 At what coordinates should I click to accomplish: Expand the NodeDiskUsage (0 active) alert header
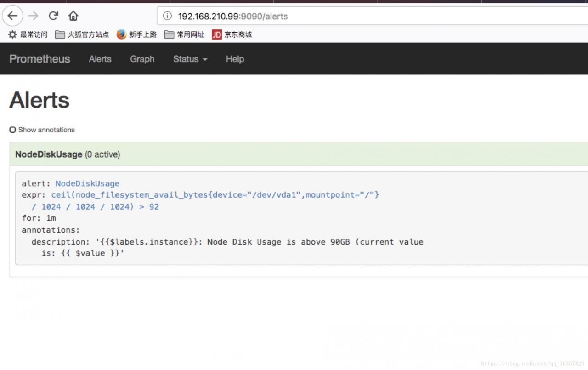[x=299, y=154]
